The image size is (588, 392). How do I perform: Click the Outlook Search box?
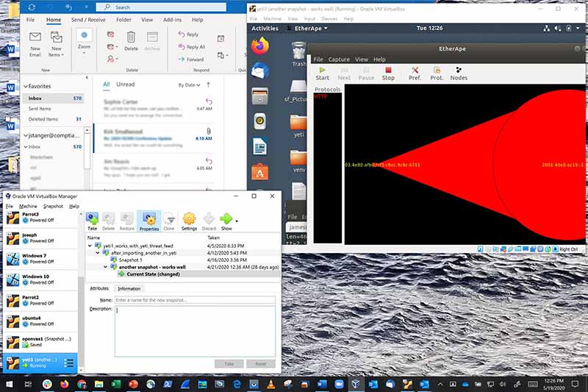161,7
